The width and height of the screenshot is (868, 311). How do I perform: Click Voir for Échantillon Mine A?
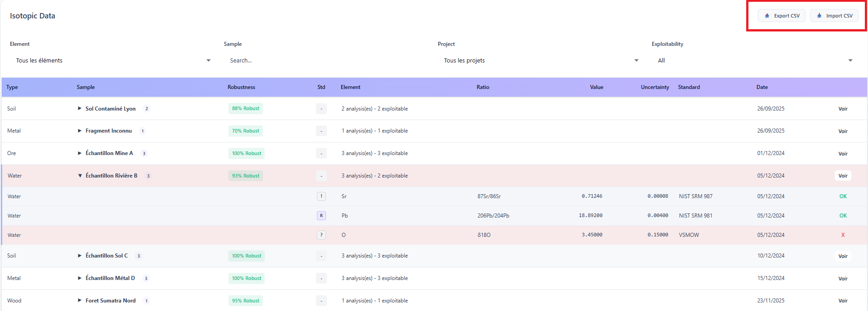tap(843, 154)
